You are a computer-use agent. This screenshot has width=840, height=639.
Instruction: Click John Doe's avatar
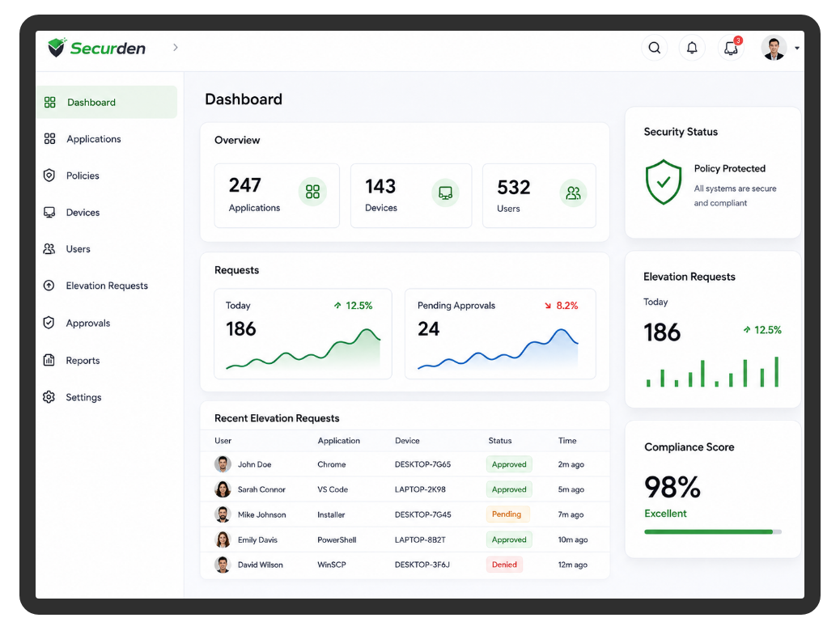pos(223,463)
